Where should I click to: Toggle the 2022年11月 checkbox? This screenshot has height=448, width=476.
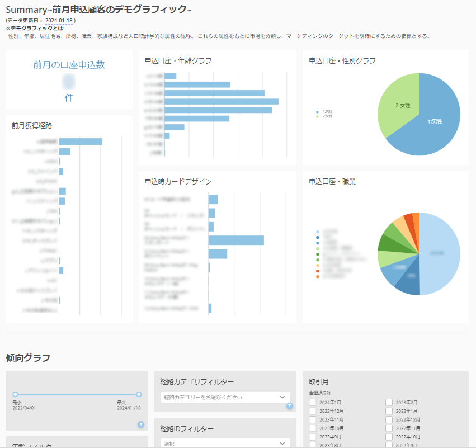389,428
